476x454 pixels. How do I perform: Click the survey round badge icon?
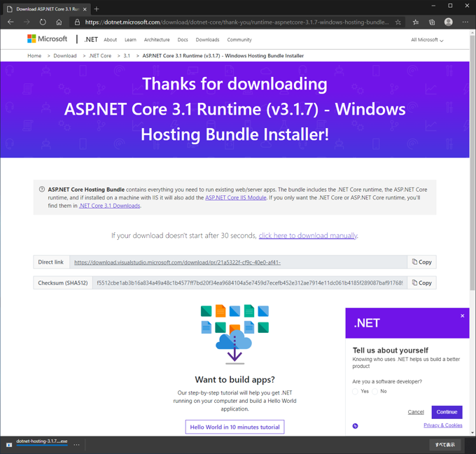355,426
